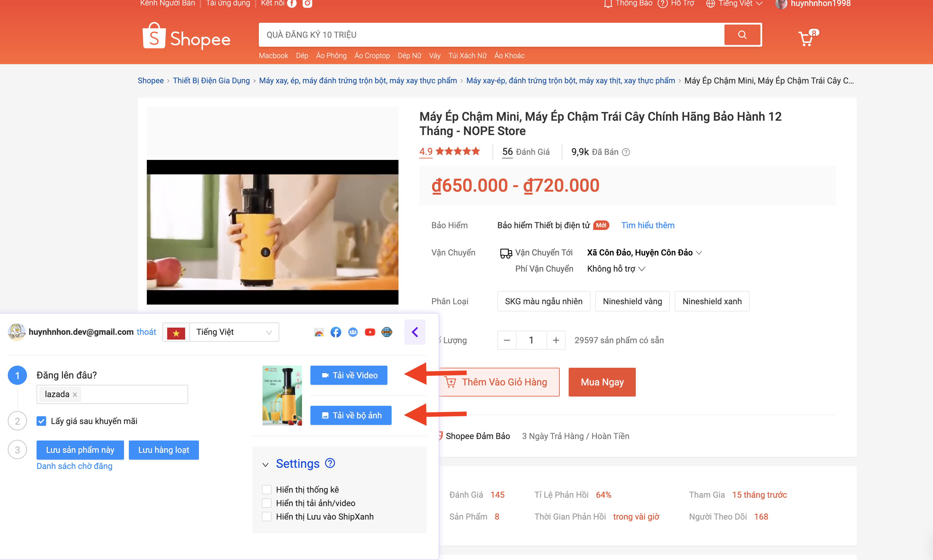Click breadcrumb Thiết Bị Điện Gia Dụng
Image resolution: width=933 pixels, height=560 pixels.
[x=211, y=81]
